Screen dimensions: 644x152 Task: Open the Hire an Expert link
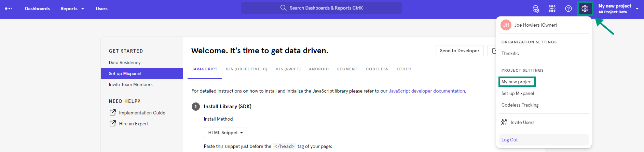coord(134,124)
